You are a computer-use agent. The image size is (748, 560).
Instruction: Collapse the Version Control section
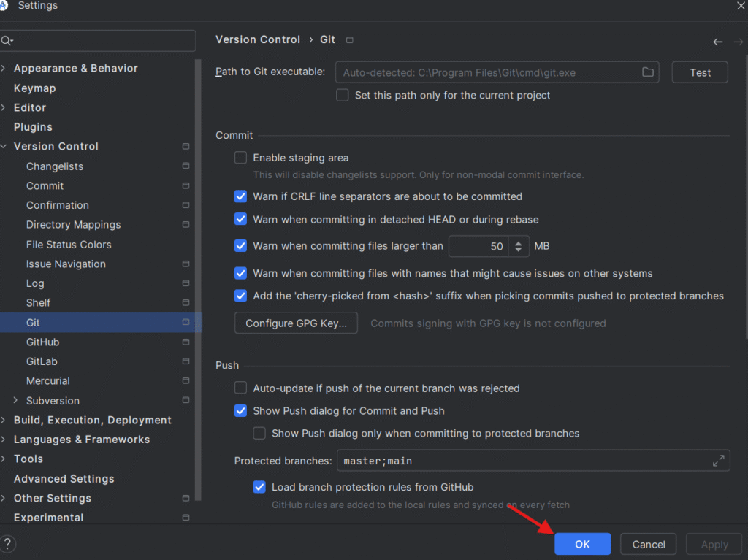pos(4,147)
